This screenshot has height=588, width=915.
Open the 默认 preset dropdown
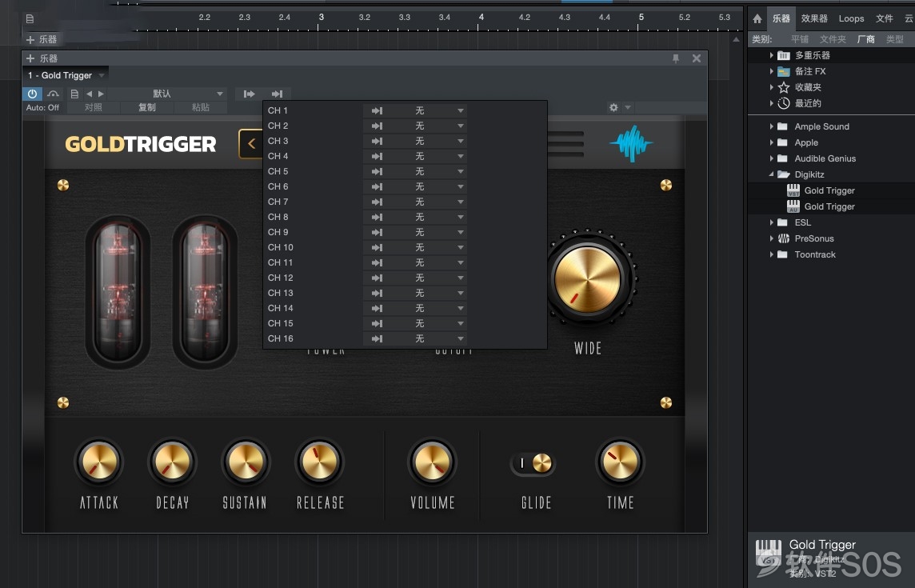tap(167, 94)
